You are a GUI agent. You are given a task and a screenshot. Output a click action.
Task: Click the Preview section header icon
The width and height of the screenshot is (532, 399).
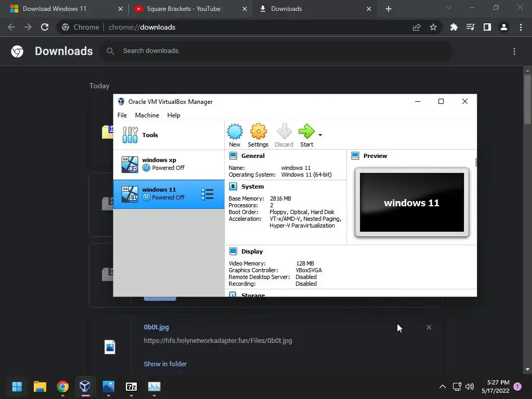[x=355, y=156]
